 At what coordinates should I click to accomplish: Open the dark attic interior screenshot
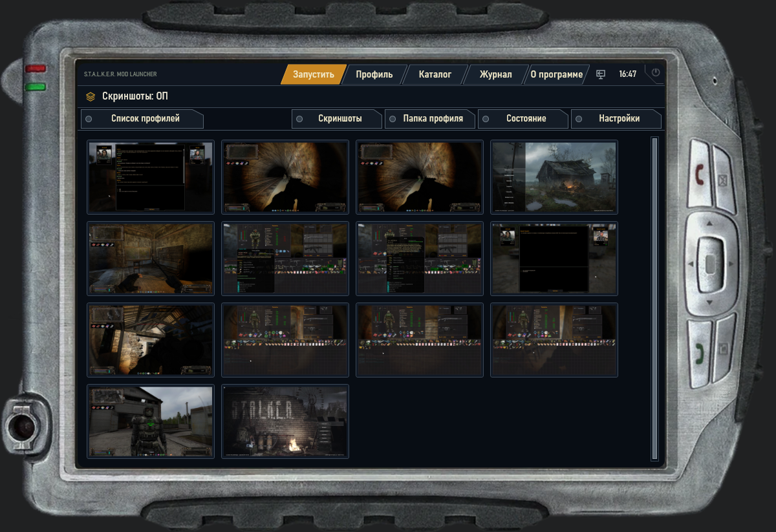point(151,340)
